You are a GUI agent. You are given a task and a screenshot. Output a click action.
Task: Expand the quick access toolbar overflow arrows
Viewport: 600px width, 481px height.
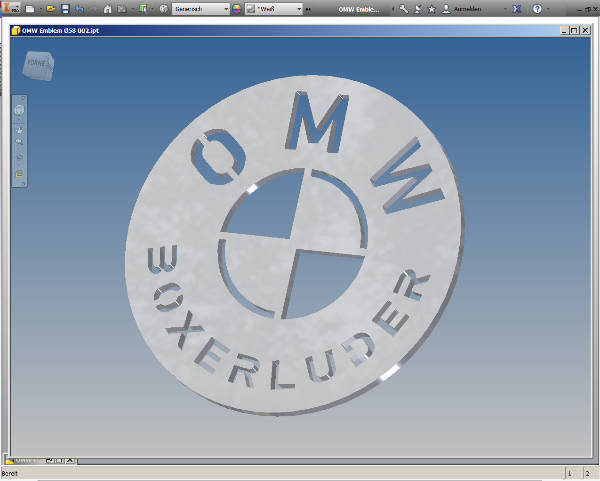point(308,9)
